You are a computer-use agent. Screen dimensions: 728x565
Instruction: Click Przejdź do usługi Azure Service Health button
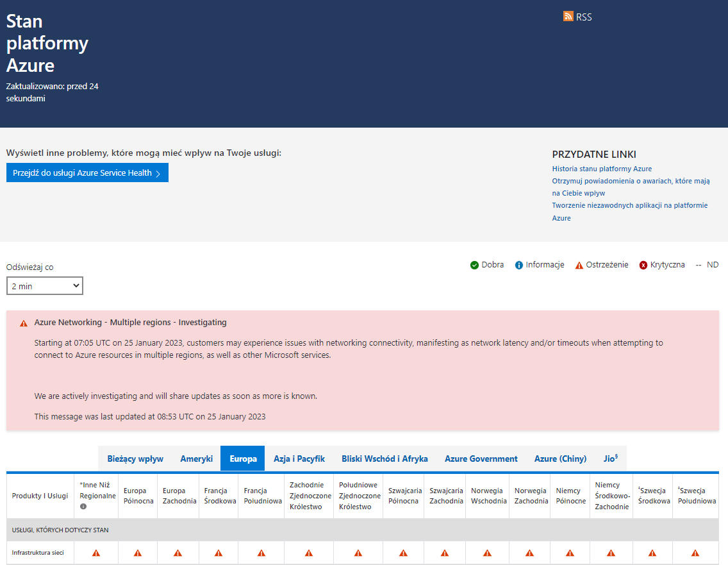point(87,173)
